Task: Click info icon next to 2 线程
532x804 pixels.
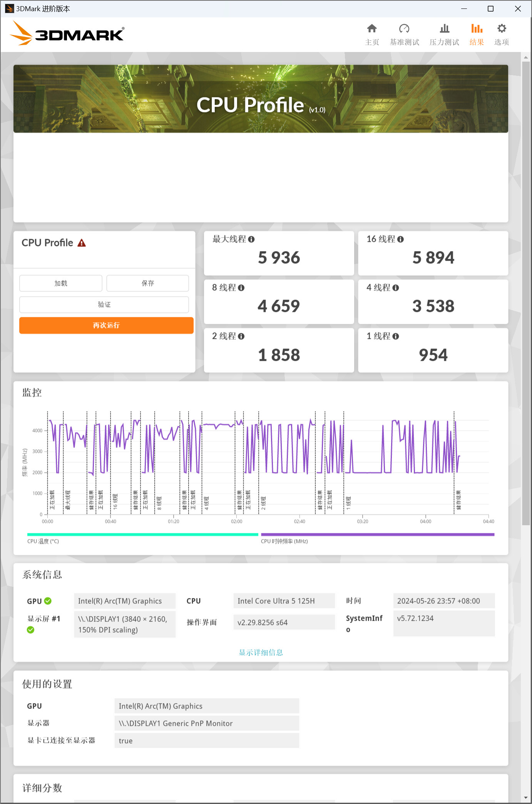Action: tap(241, 337)
